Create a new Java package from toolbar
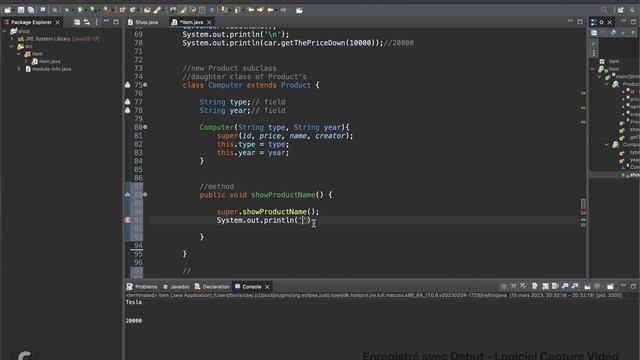 tap(122, 10)
